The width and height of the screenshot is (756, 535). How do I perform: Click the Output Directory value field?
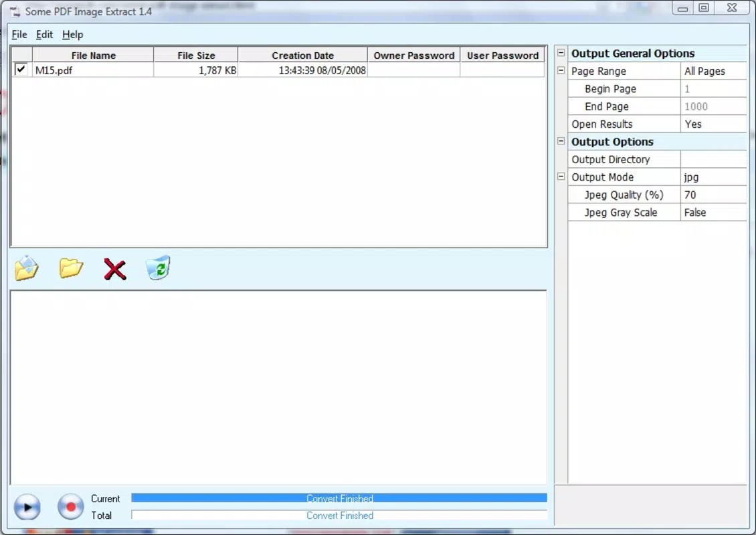click(x=714, y=160)
